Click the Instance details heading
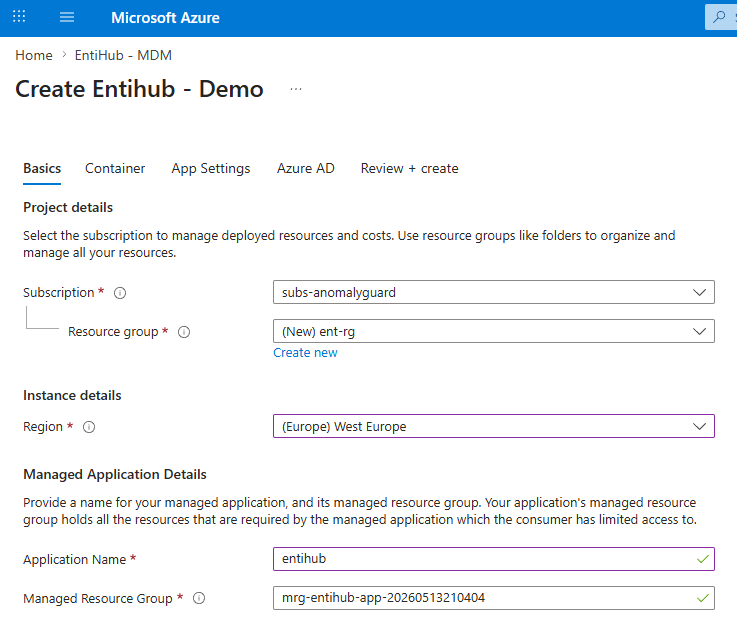Image resolution: width=737 pixels, height=635 pixels. (72, 395)
